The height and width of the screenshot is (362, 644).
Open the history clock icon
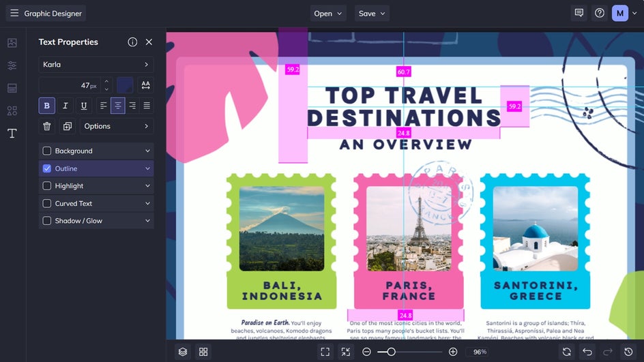(628, 352)
